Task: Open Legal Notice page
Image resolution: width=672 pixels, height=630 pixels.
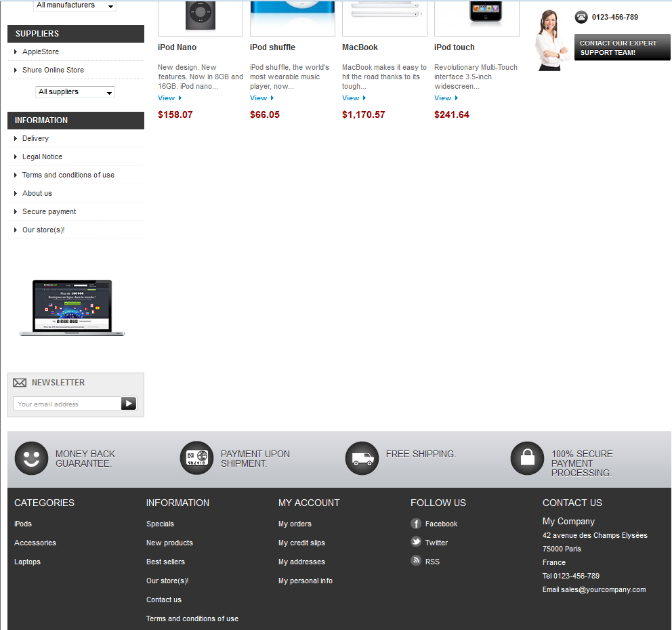Action: pos(43,157)
